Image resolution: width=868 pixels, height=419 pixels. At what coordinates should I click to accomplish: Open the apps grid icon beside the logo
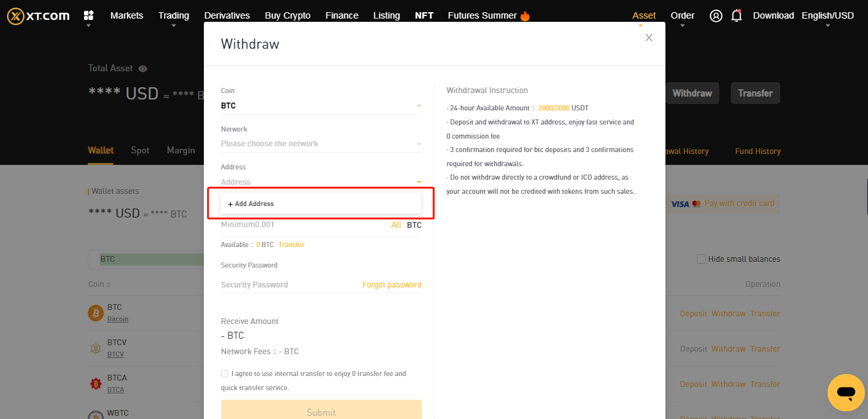coord(88,15)
